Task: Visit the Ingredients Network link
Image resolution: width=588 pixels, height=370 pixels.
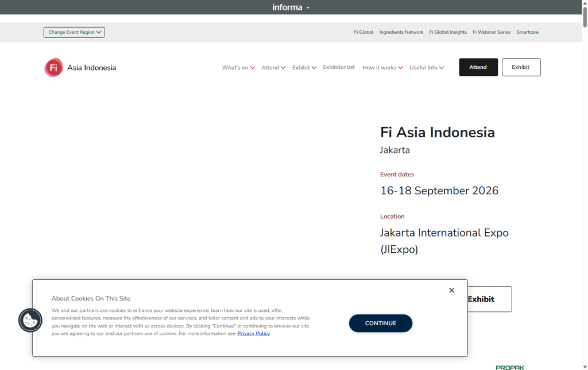Action: (x=401, y=32)
